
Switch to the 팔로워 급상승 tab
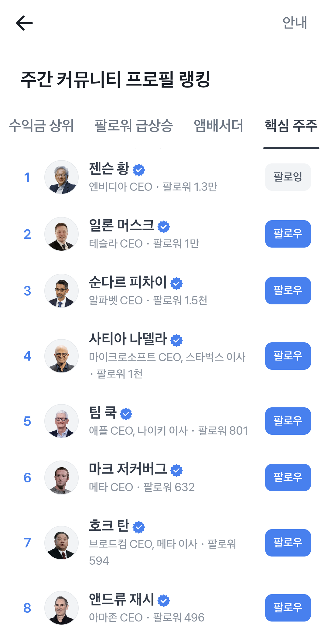pyautogui.click(x=134, y=126)
